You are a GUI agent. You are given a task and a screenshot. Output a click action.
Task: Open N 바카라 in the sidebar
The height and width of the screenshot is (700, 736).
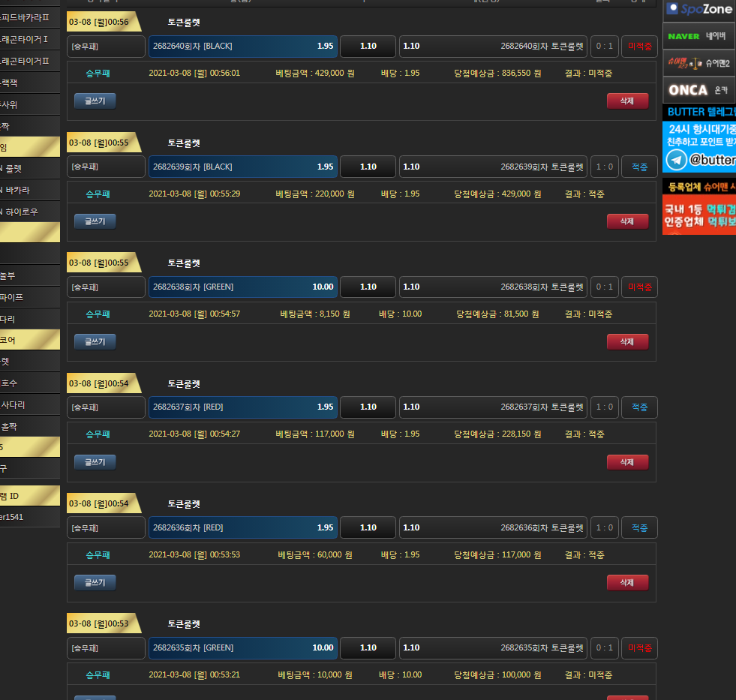29,191
